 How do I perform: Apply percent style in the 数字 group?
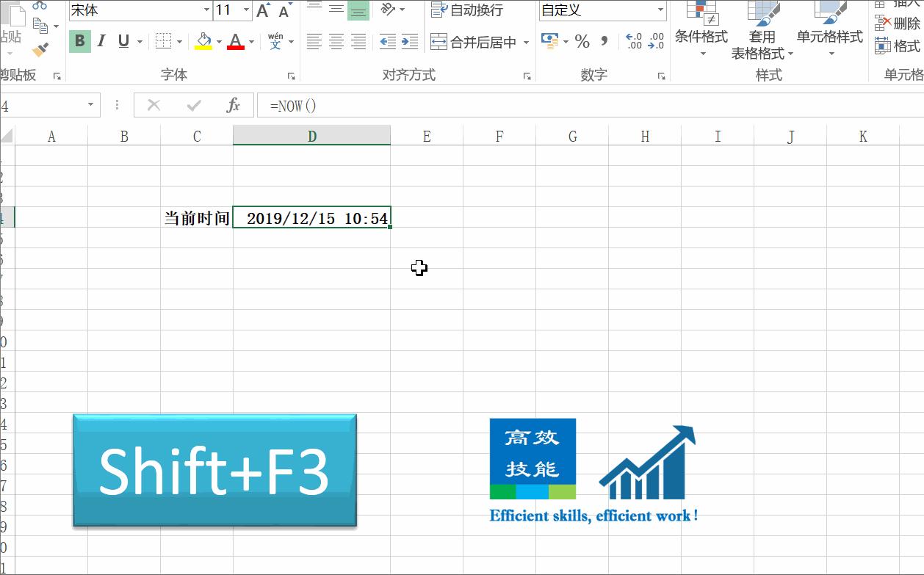pyautogui.click(x=582, y=42)
